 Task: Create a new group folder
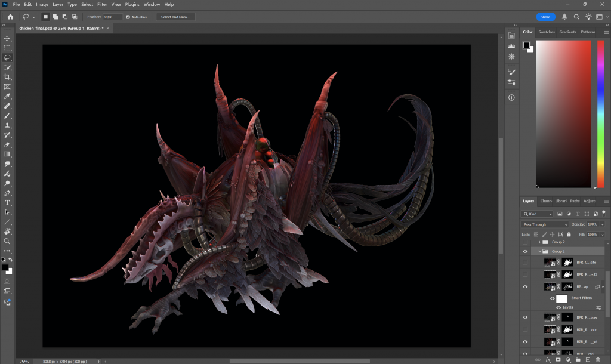578,360
